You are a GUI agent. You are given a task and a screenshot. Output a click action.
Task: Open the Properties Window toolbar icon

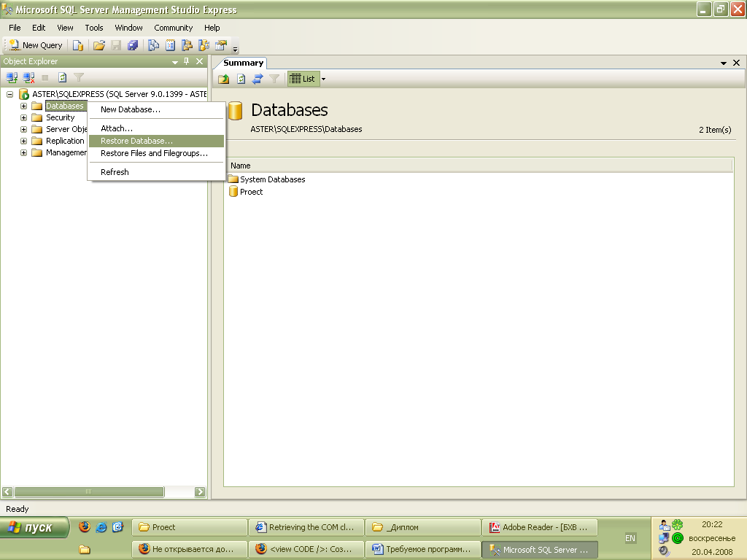point(220,45)
